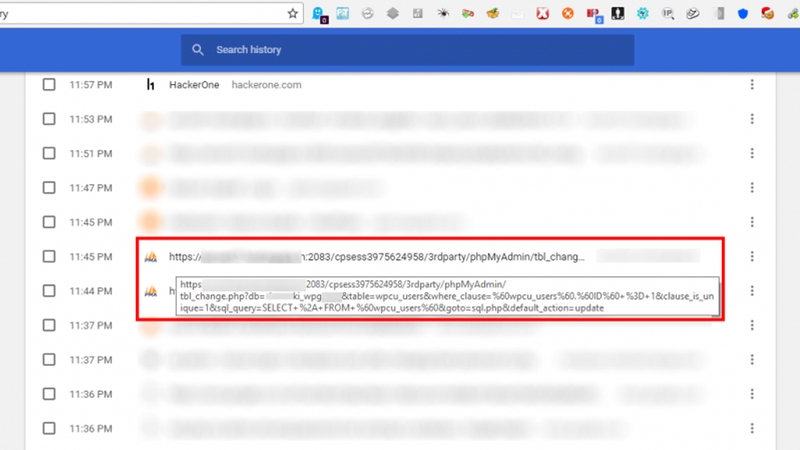Open the phpMyAdmin tbl_chang URL history link
This screenshot has width=800, height=450.
377,257
